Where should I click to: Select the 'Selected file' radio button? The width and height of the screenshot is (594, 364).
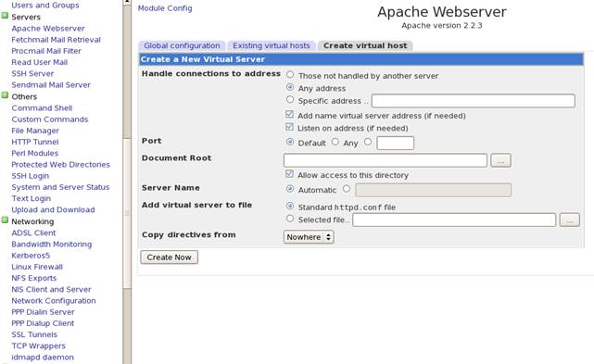290,219
